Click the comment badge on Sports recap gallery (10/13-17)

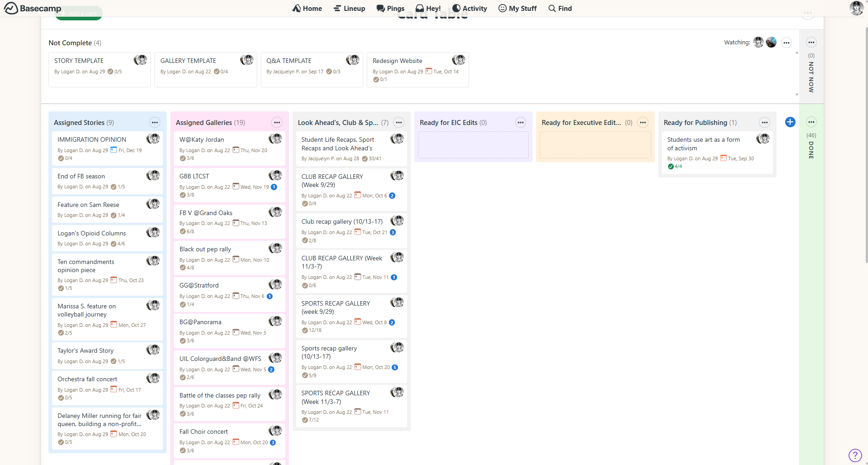point(395,368)
